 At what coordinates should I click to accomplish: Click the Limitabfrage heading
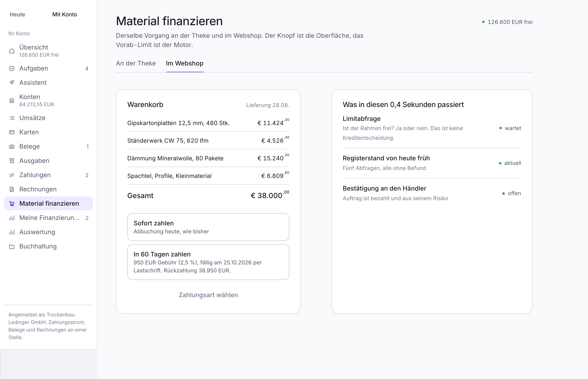coord(361,119)
